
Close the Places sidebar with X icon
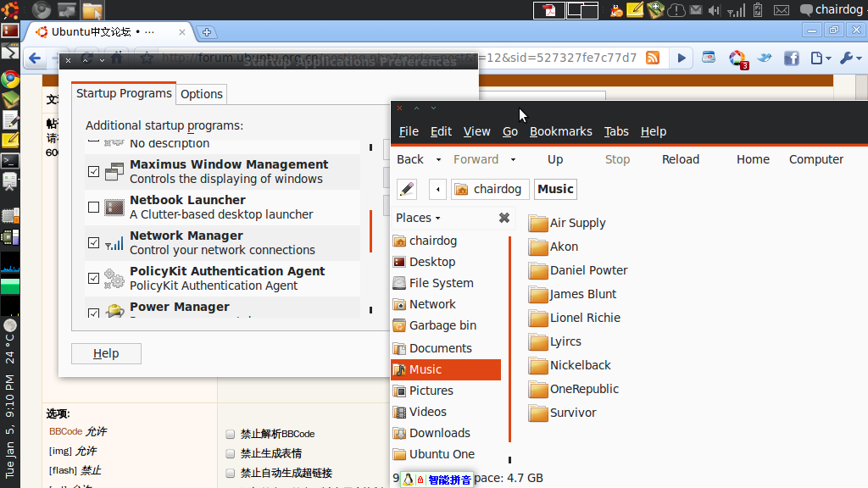504,218
